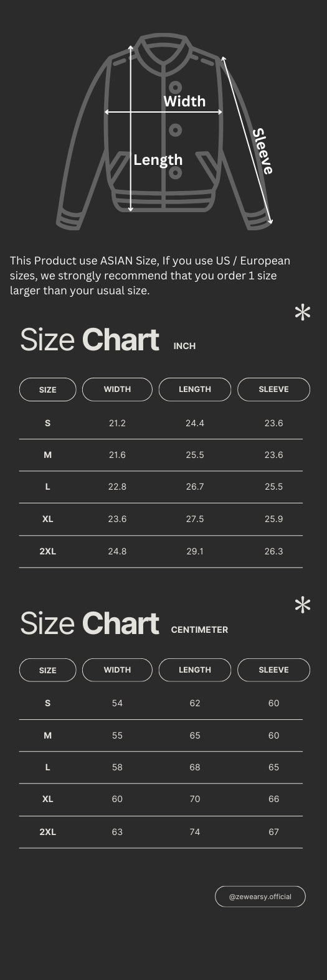Click the Length arrow label on jacket
Screen dimensions: 327x980
tap(158, 160)
